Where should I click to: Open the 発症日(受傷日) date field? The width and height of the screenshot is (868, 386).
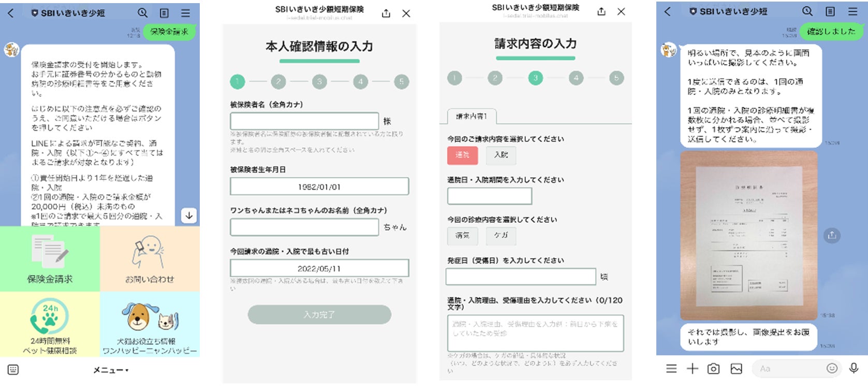(521, 277)
